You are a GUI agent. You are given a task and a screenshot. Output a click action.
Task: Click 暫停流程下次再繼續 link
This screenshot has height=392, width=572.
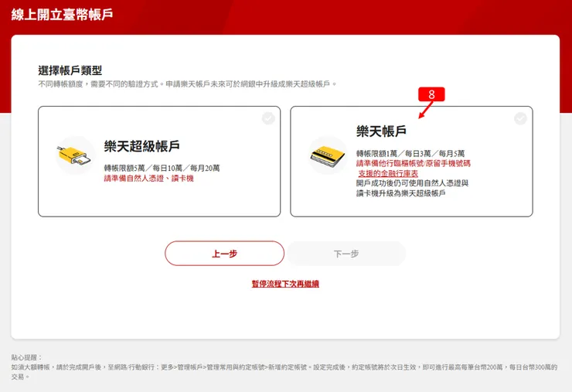tap(285, 284)
